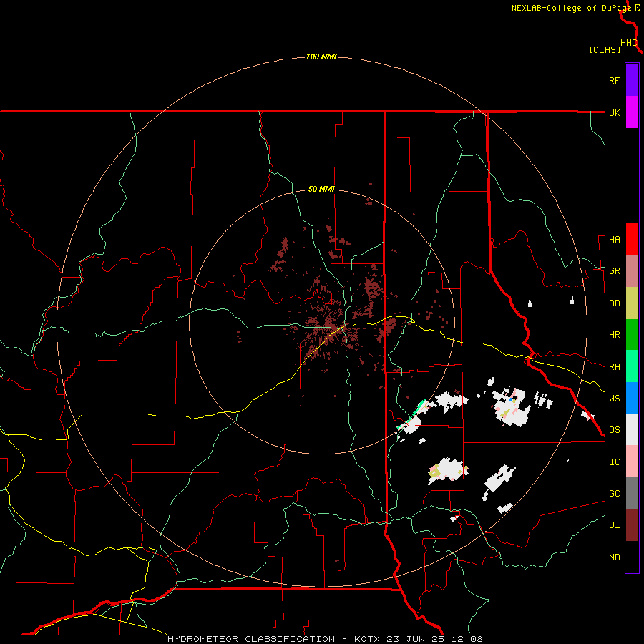The height and width of the screenshot is (644, 644).
Task: Click the HR green legend color swatch
Action: 632,335
